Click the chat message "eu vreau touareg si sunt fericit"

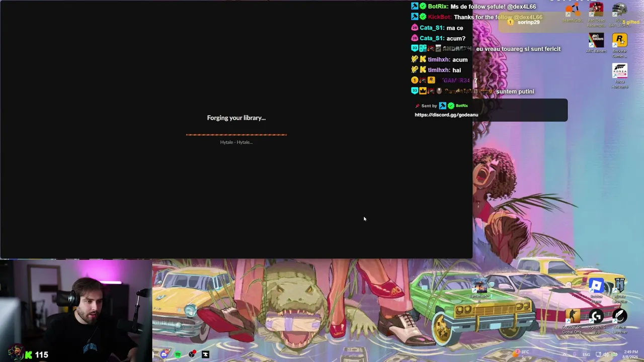pos(518,49)
